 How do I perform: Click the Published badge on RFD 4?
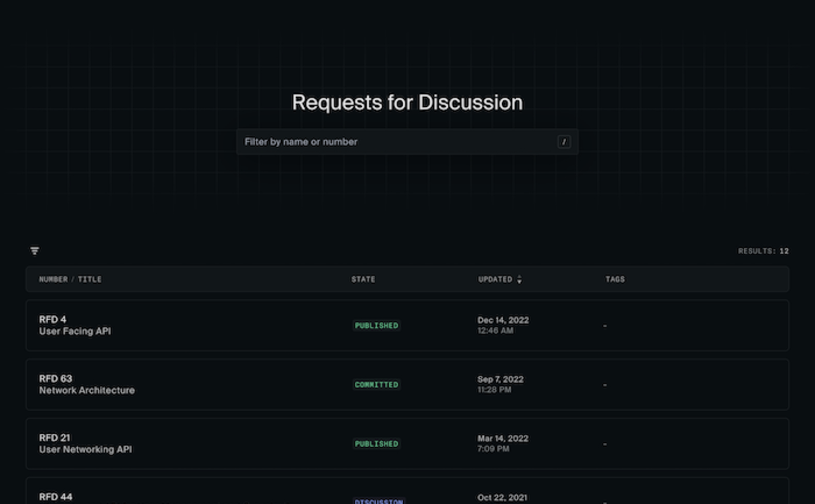pos(376,326)
